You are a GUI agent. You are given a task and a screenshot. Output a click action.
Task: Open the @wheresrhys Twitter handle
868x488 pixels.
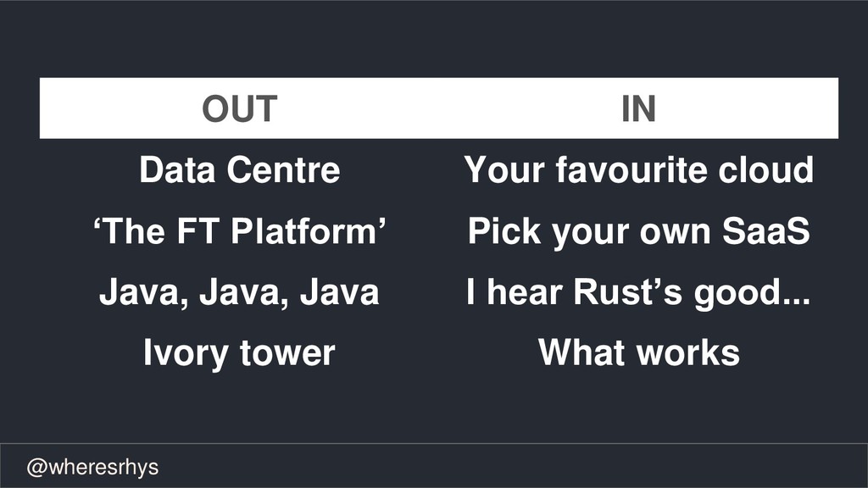(x=92, y=467)
